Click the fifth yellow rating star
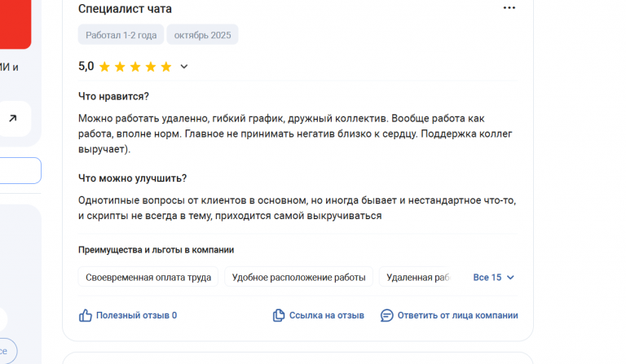This screenshot has height=364, width=626. pos(166,67)
